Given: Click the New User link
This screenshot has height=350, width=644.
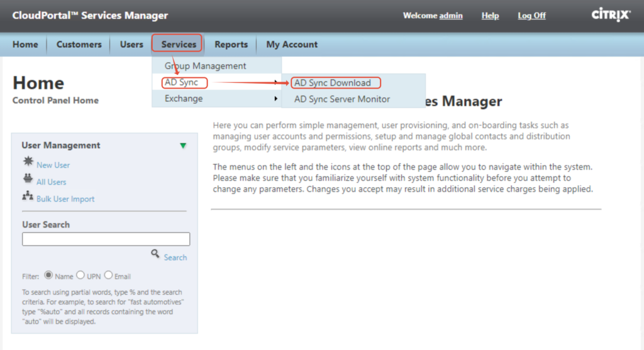Looking at the screenshot, I should coord(53,165).
